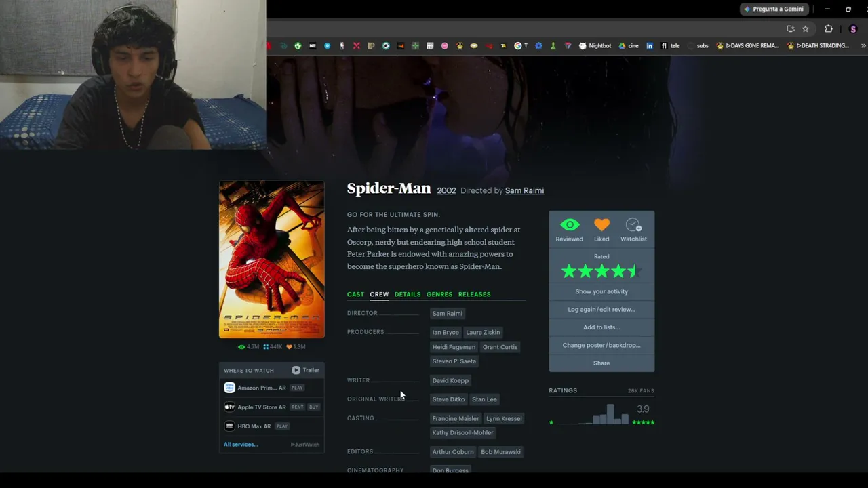868x488 pixels.
Task: Bookmark this page with star icon
Action: 806,29
